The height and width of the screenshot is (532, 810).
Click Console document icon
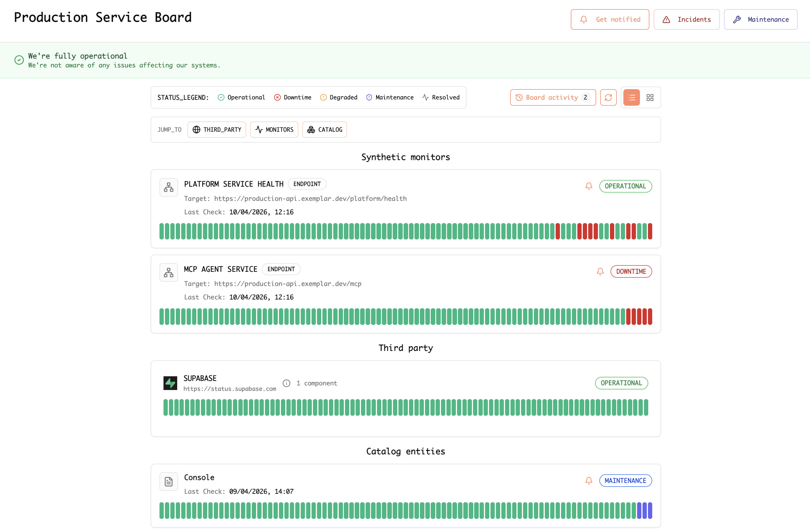[168, 482]
